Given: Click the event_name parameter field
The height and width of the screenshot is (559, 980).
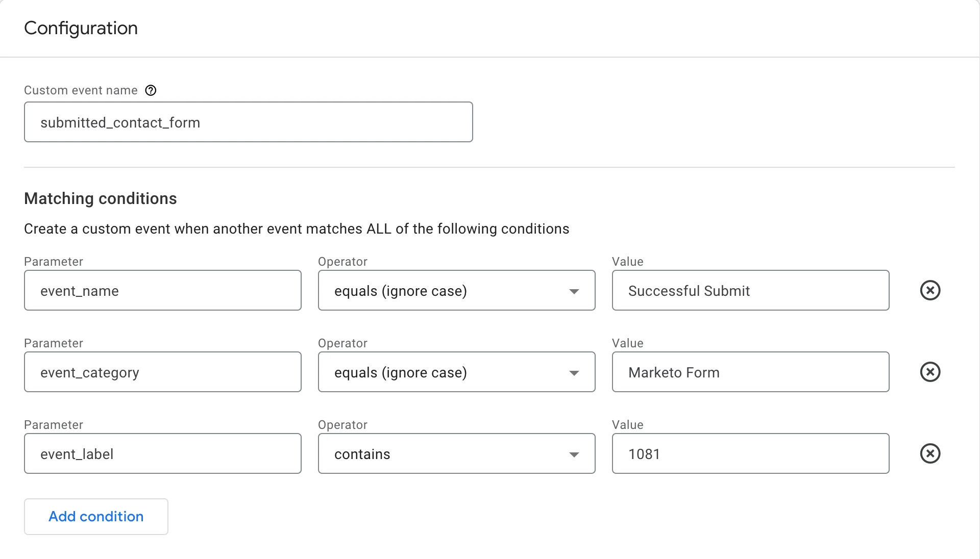Looking at the screenshot, I should tap(162, 290).
